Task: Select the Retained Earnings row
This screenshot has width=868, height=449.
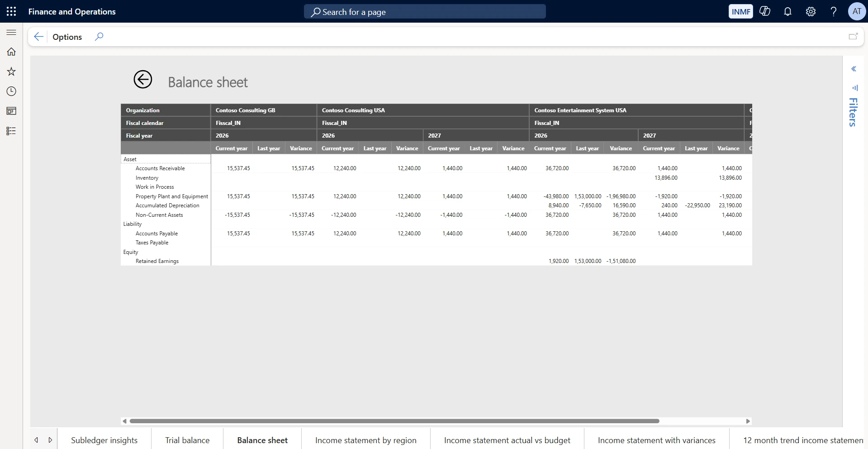Action: tap(157, 261)
